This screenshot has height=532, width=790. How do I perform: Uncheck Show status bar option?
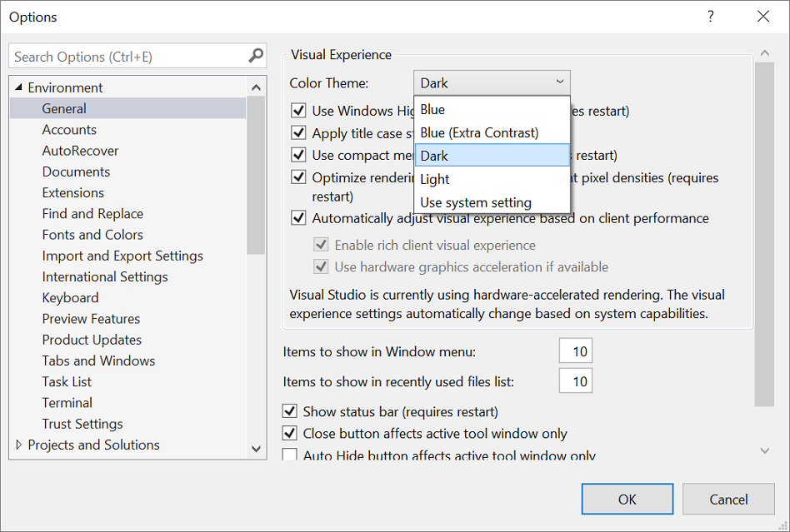pyautogui.click(x=290, y=411)
